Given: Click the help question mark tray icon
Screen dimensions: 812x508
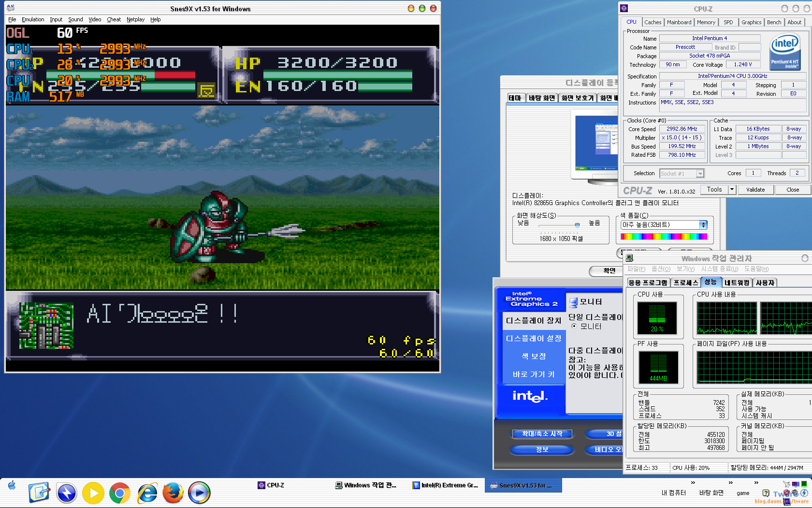Looking at the screenshot, I should (766, 493).
